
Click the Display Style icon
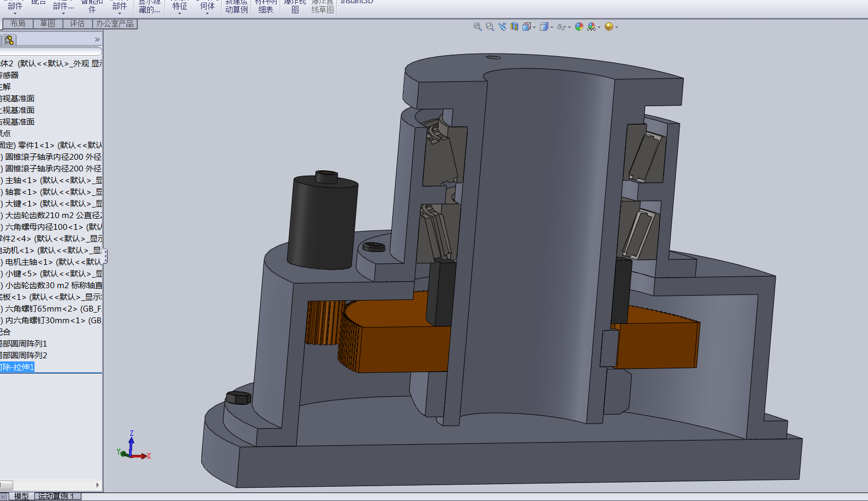pyautogui.click(x=544, y=27)
